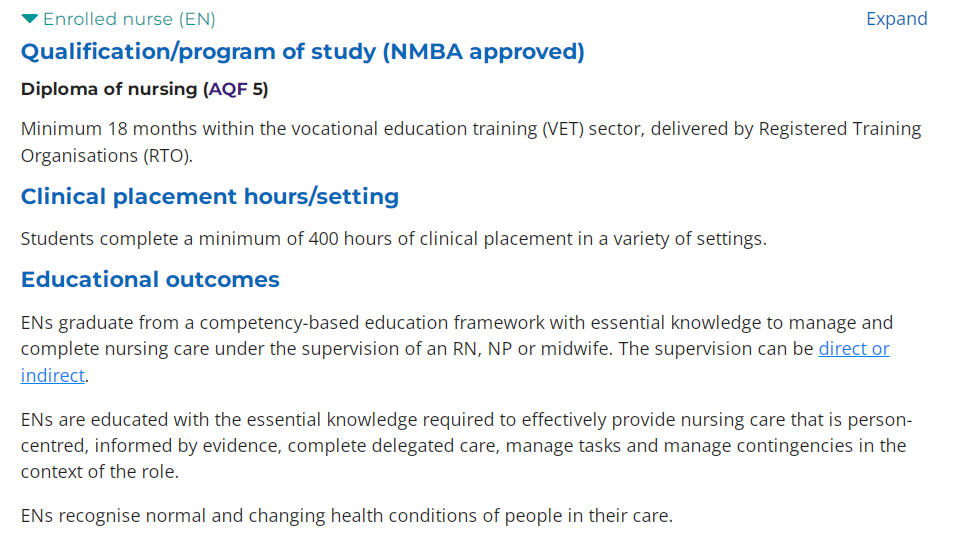Open the Expand link at top right
Screen dimensions: 955x541
(897, 19)
